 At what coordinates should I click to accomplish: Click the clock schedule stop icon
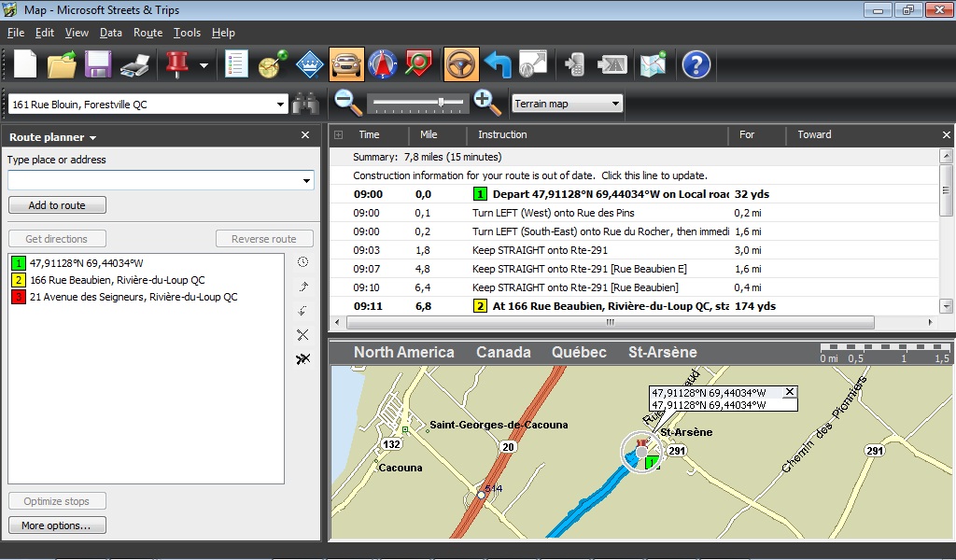303,262
